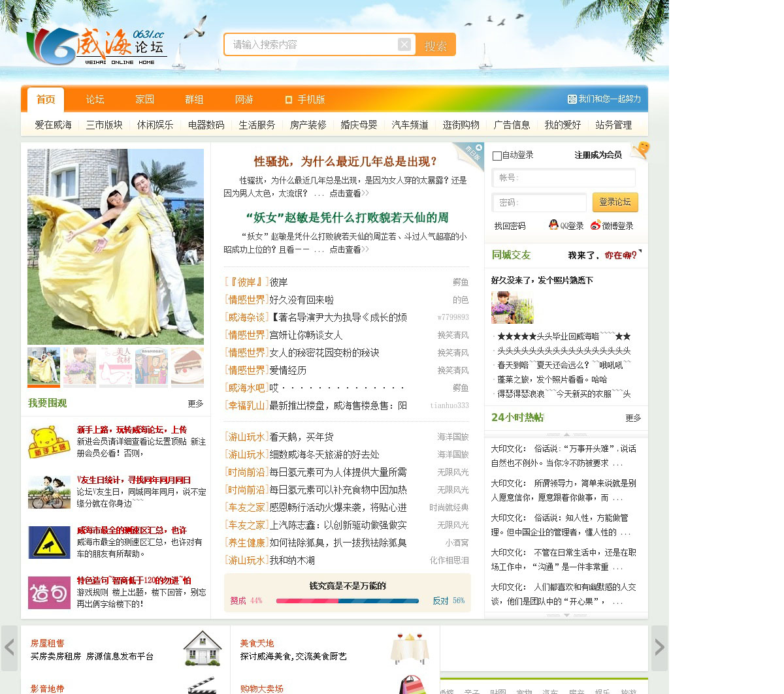Click the poll result progress bar

(348, 601)
